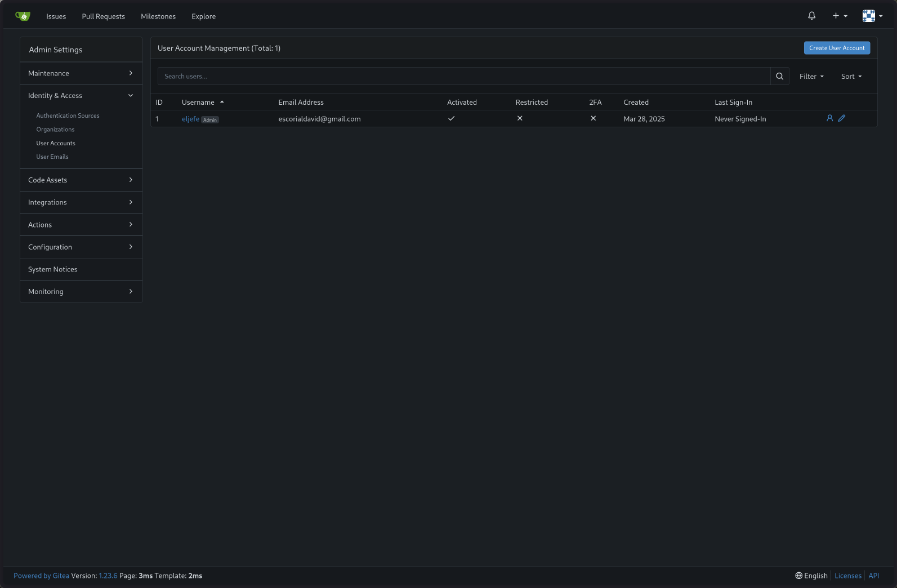Open Organizations admin page
Image resolution: width=897 pixels, height=588 pixels.
55,130
